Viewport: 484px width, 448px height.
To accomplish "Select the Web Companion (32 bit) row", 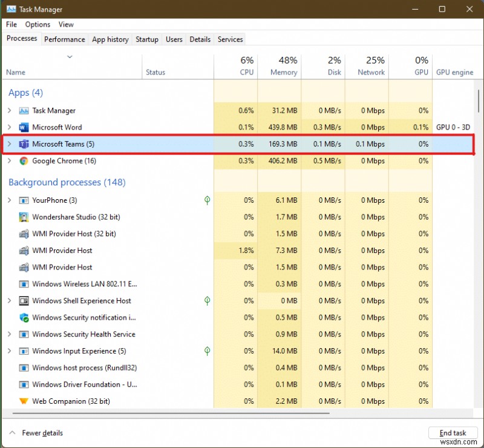I will coord(238,401).
